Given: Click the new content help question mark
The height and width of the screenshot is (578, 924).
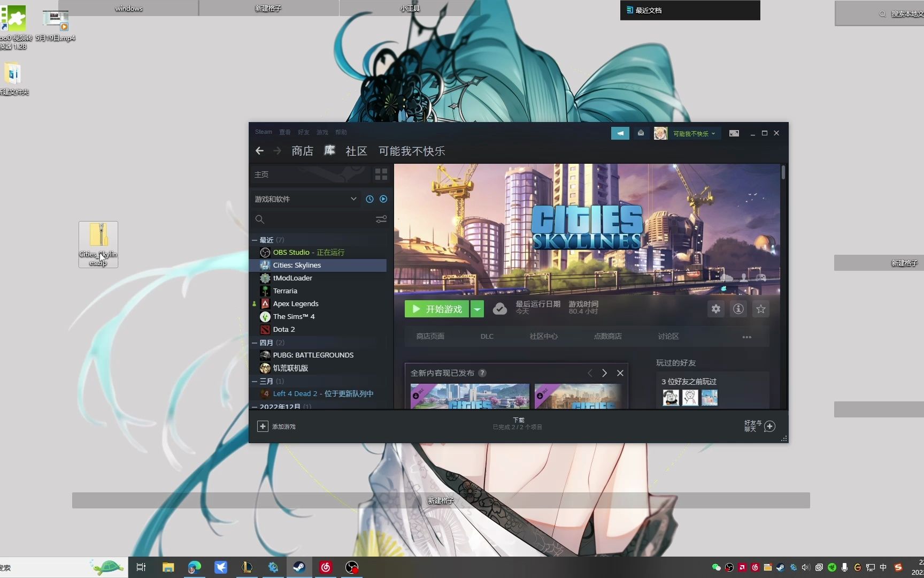Looking at the screenshot, I should click(x=482, y=373).
